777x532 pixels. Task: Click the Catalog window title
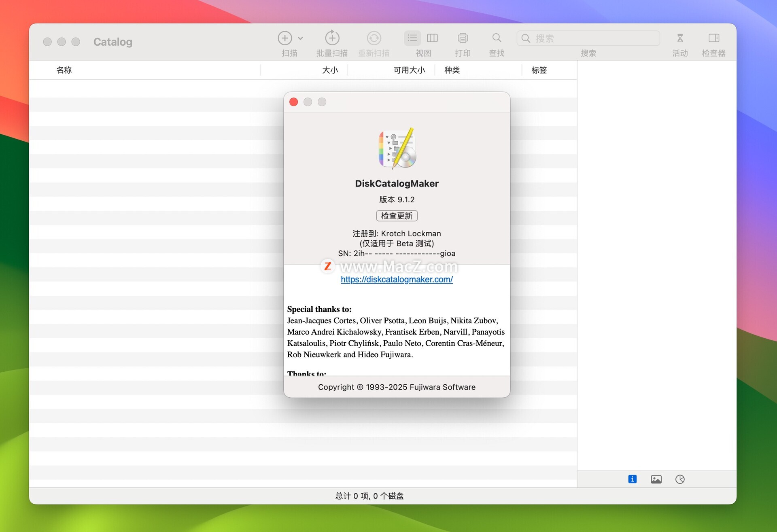[113, 42]
